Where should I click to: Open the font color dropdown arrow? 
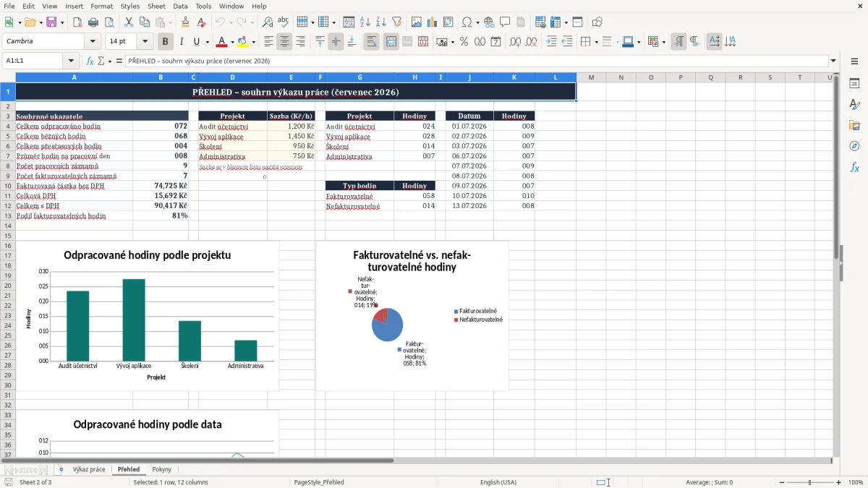pos(233,41)
